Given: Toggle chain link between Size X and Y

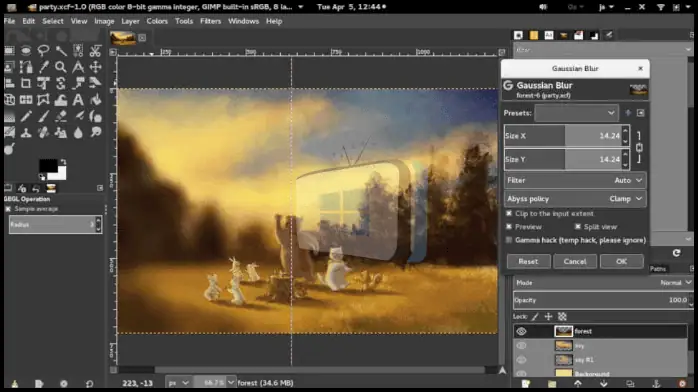Looking at the screenshot, I should [639, 147].
